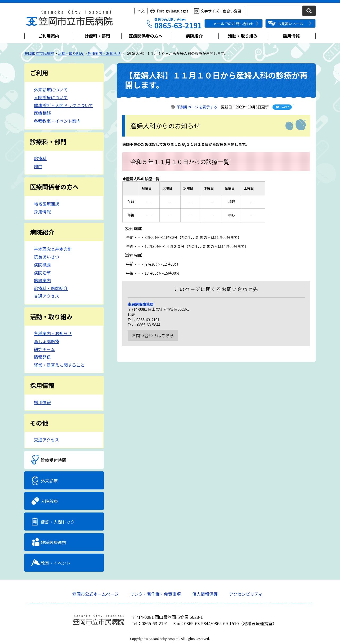
Task: Click the 金曜日 column header
Action: (231, 189)
